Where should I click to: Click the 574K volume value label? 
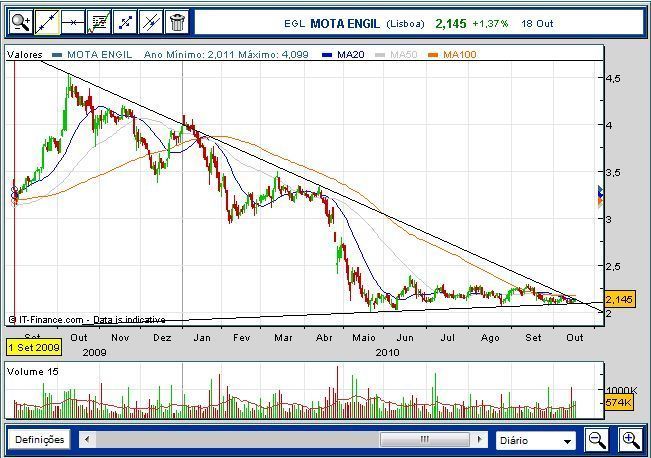(619, 402)
